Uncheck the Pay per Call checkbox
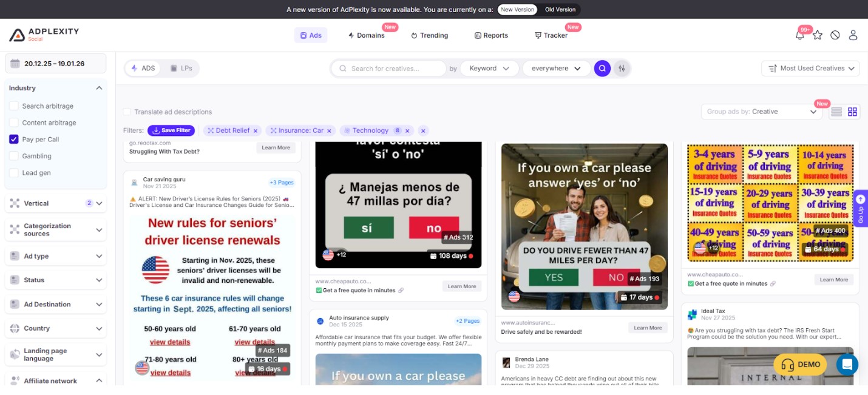This screenshot has height=395, width=868. 14,140
